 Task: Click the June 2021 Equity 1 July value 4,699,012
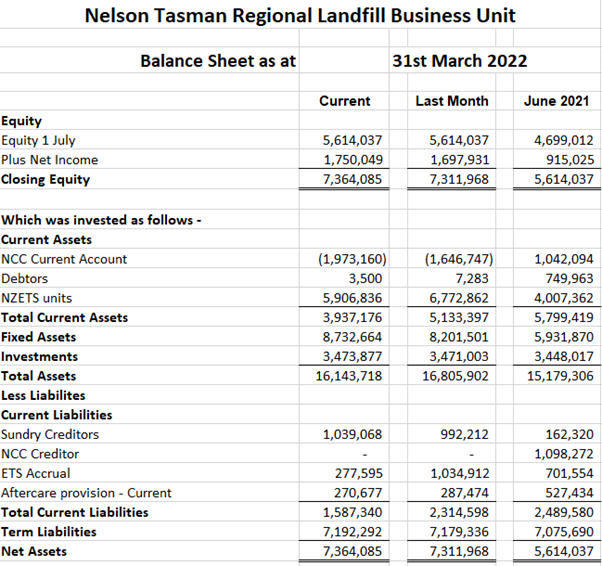(564, 140)
